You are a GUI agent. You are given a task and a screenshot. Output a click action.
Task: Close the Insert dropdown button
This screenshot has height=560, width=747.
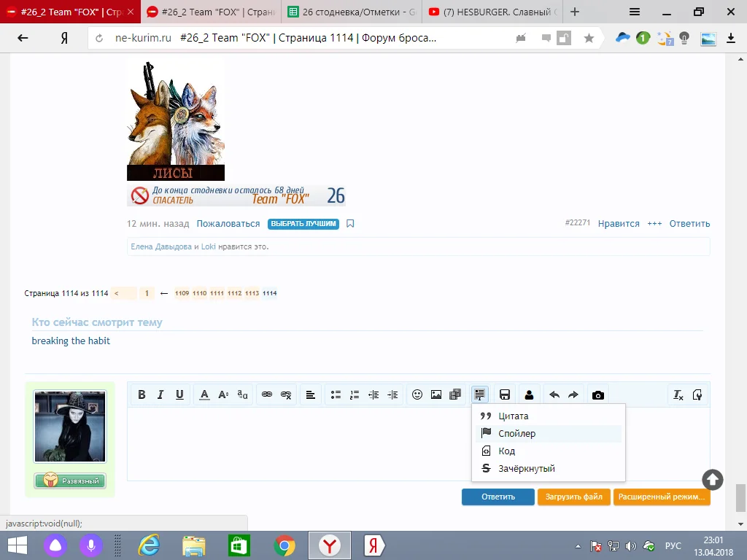[480, 394]
